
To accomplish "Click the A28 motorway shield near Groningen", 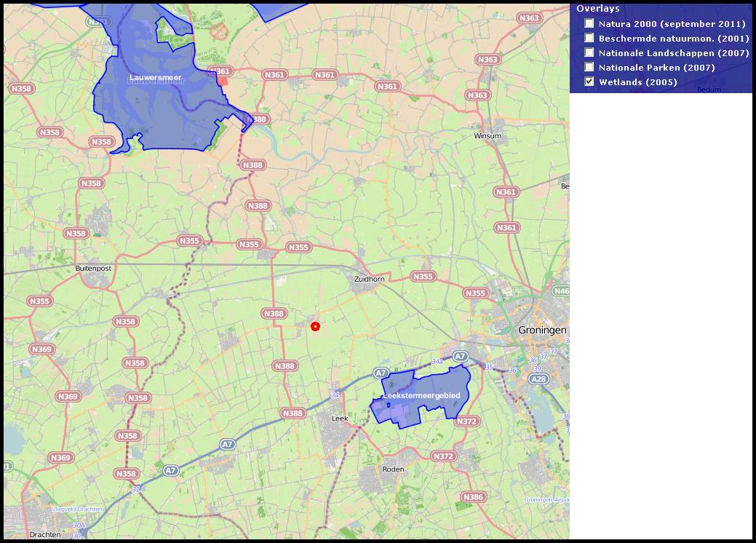I will (538, 379).
